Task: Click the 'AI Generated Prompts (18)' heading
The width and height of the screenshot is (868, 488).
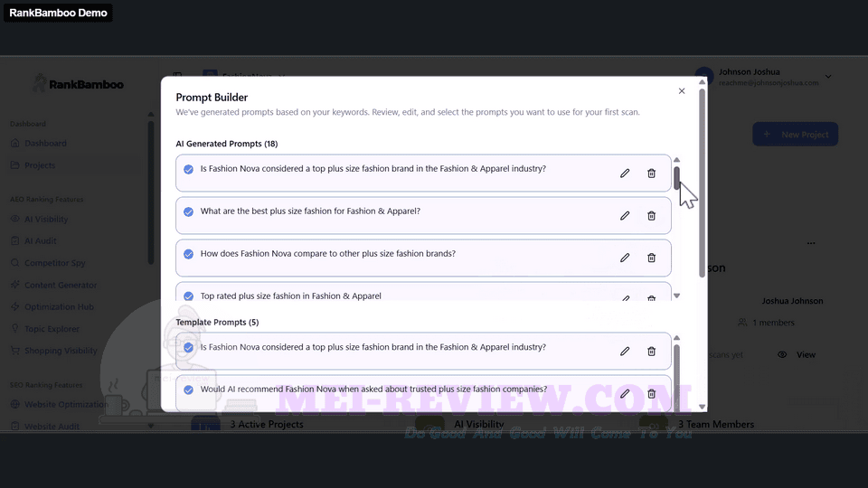Action: 227,144
